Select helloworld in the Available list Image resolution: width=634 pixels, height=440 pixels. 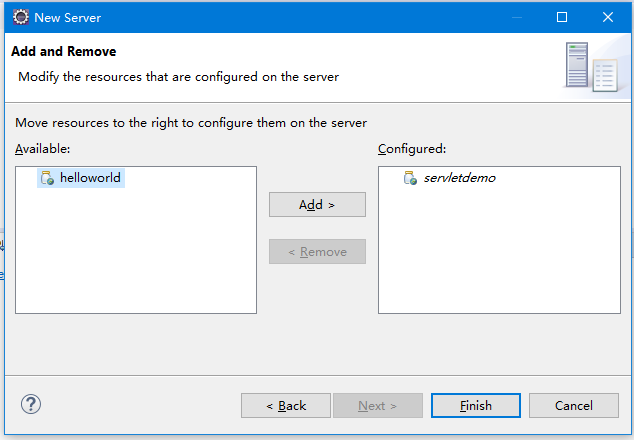[x=81, y=178]
